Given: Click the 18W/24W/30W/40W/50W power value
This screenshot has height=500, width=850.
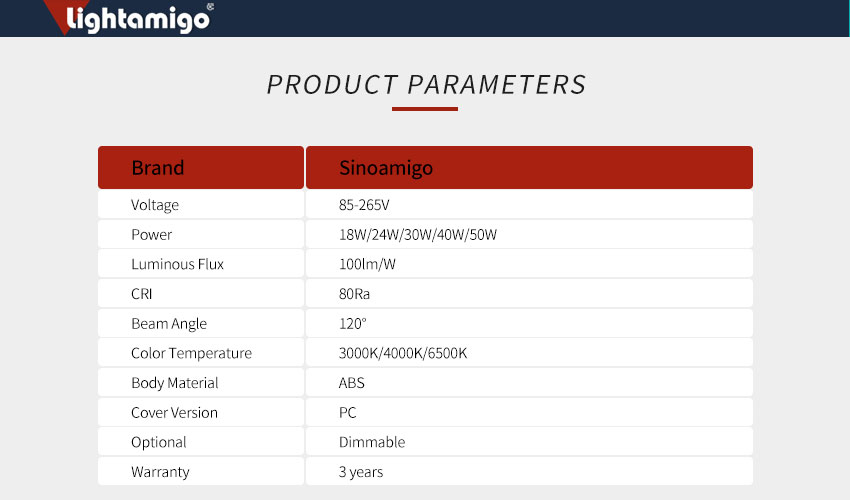Looking at the screenshot, I should pyautogui.click(x=418, y=235).
